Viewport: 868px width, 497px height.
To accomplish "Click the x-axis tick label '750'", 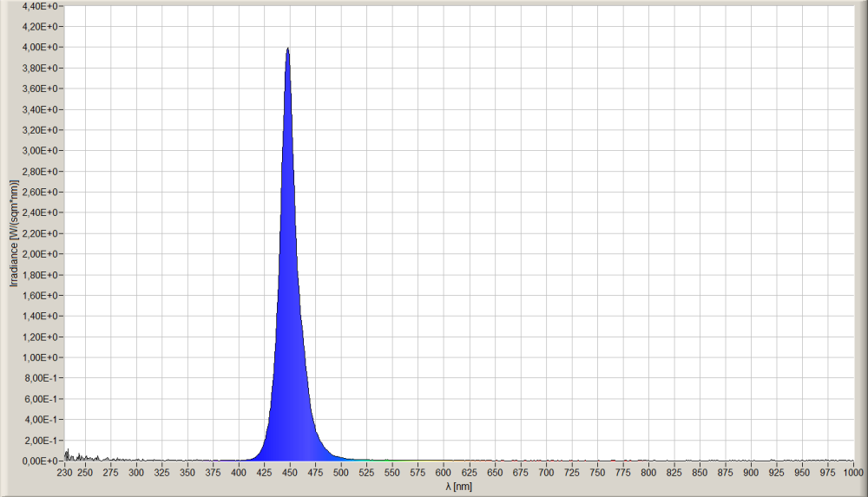I will pos(597,473).
